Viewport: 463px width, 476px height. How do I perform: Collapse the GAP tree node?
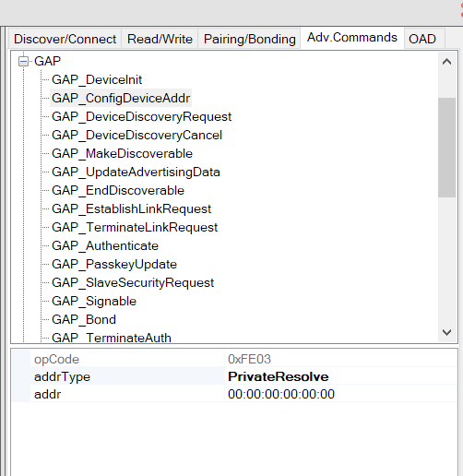pos(23,61)
